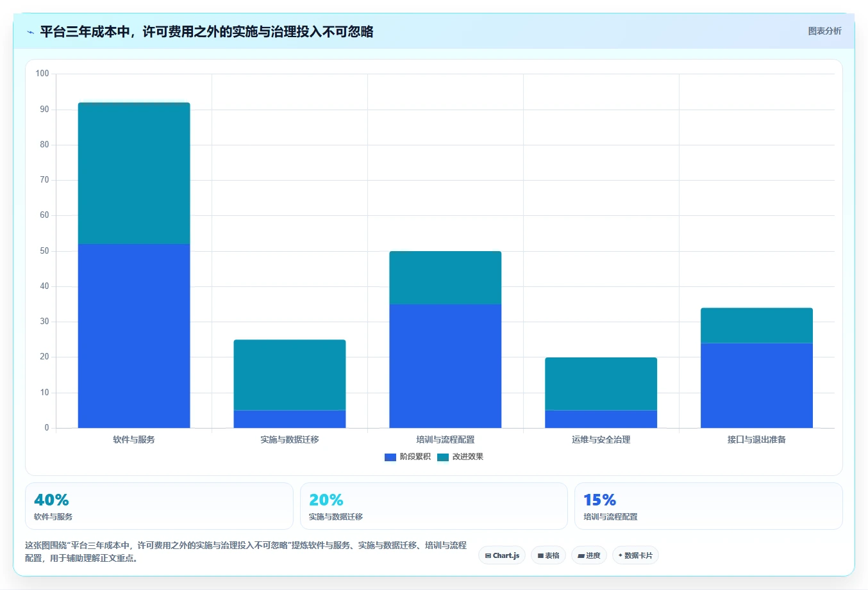This screenshot has height=590, width=868.
Task: Click the 运维与安全治理 x-axis label
Action: (601, 439)
